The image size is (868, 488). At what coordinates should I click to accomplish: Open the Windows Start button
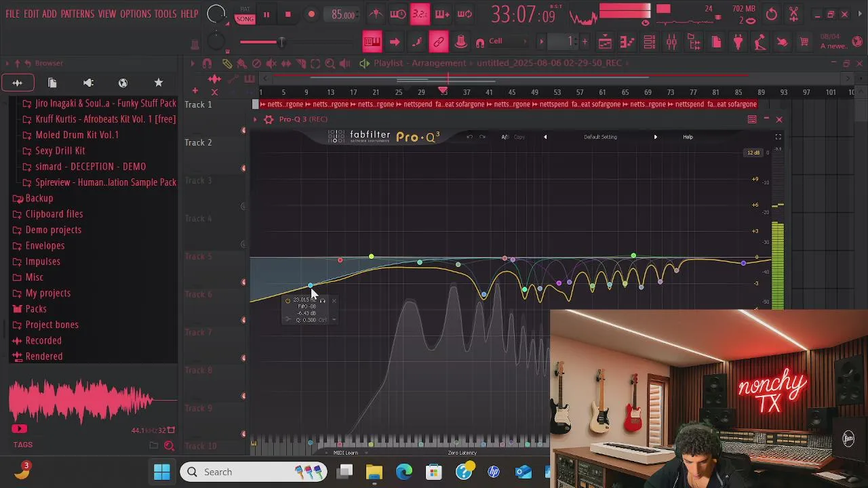click(161, 472)
